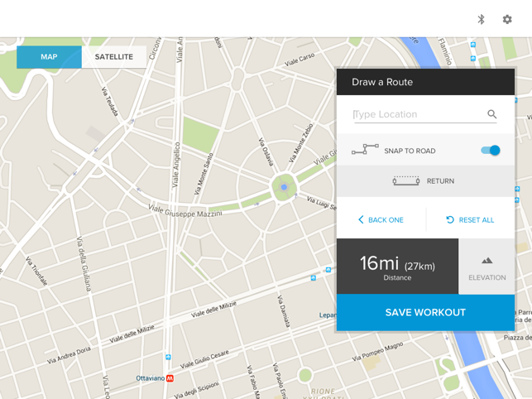Click the 16mi distance display

pos(397,267)
